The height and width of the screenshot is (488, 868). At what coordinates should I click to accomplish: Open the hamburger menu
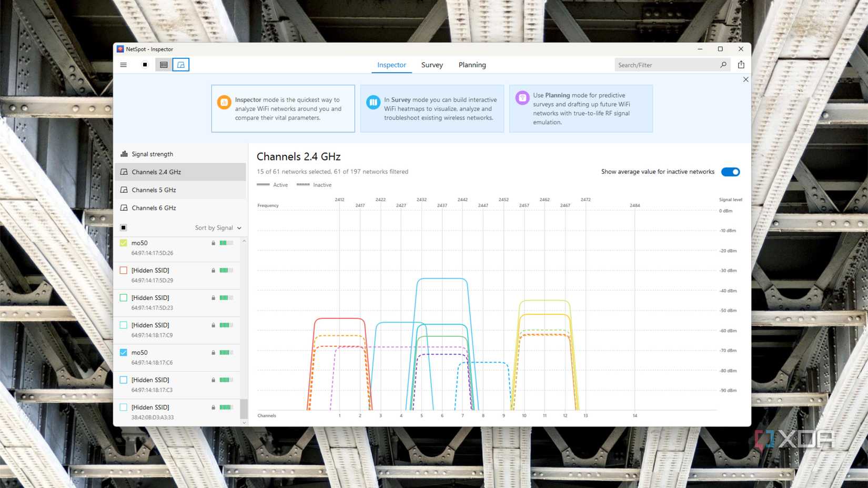click(x=124, y=65)
